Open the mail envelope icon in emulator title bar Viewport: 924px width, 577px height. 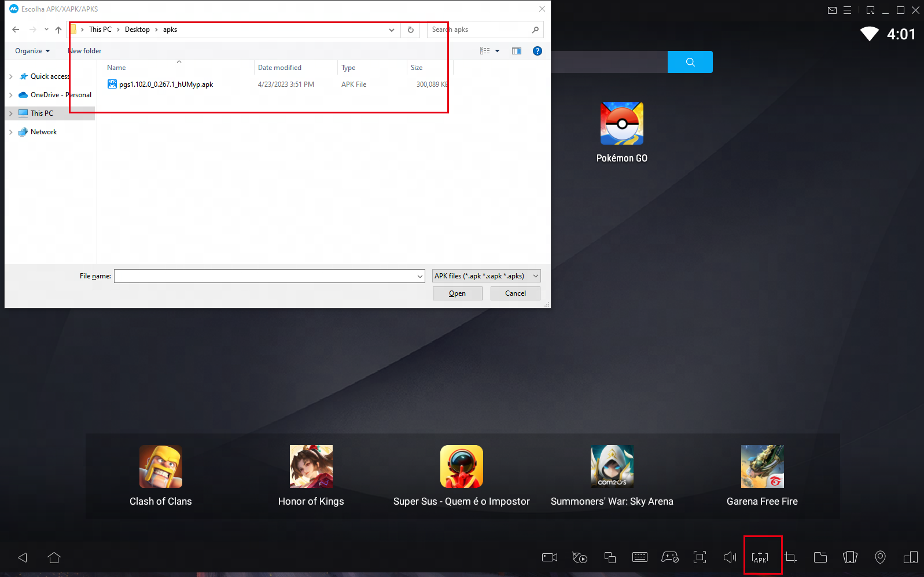pyautogui.click(x=832, y=10)
